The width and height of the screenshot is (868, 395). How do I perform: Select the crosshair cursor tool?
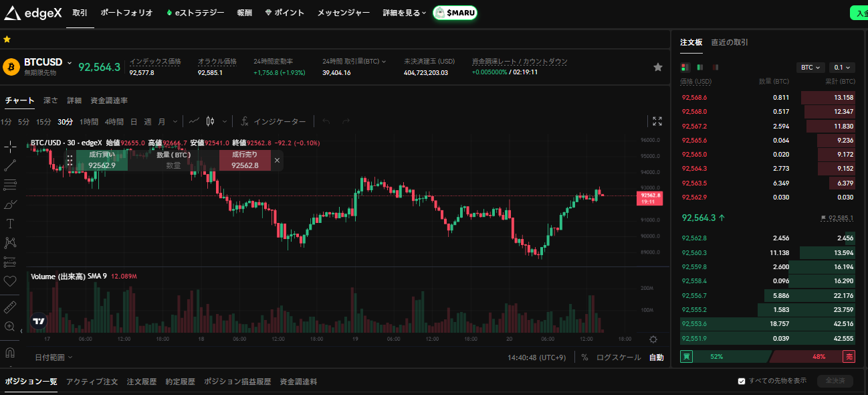tap(10, 145)
